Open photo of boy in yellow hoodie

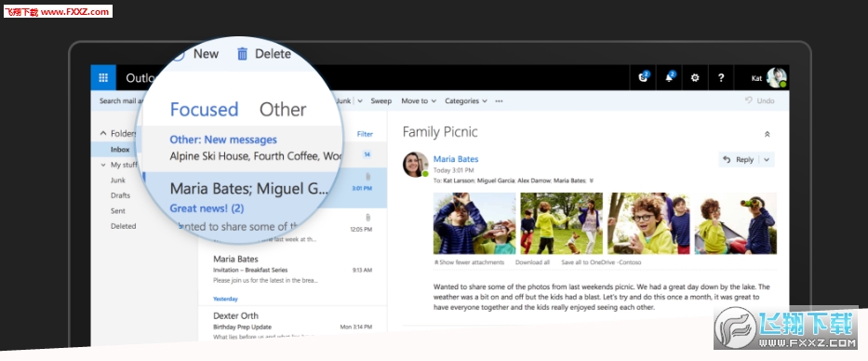(736, 223)
